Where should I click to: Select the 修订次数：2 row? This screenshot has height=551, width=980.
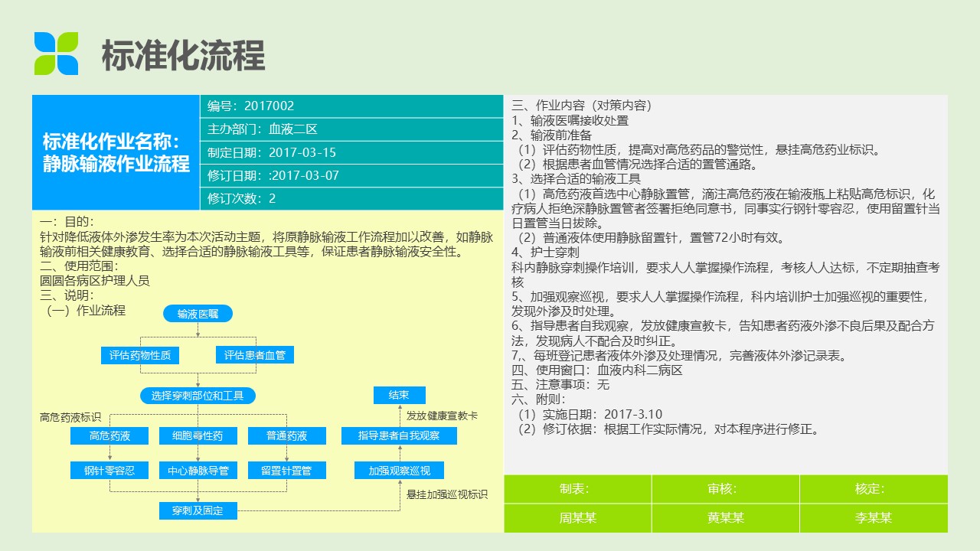(x=351, y=199)
